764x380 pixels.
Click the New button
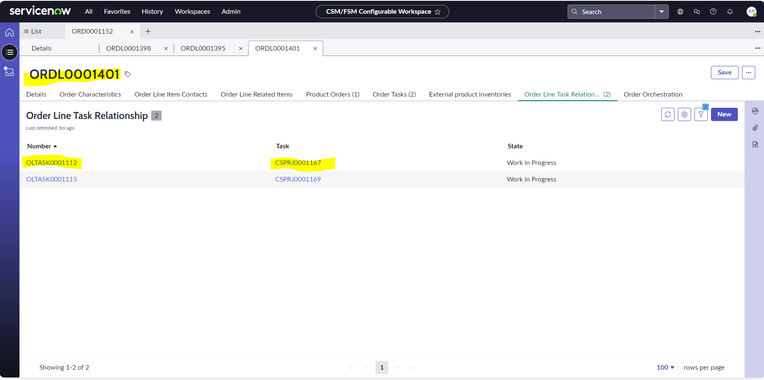pyautogui.click(x=725, y=114)
